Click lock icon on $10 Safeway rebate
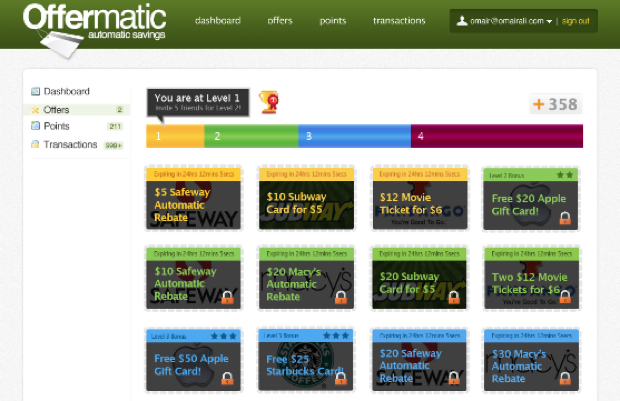 coord(227,297)
